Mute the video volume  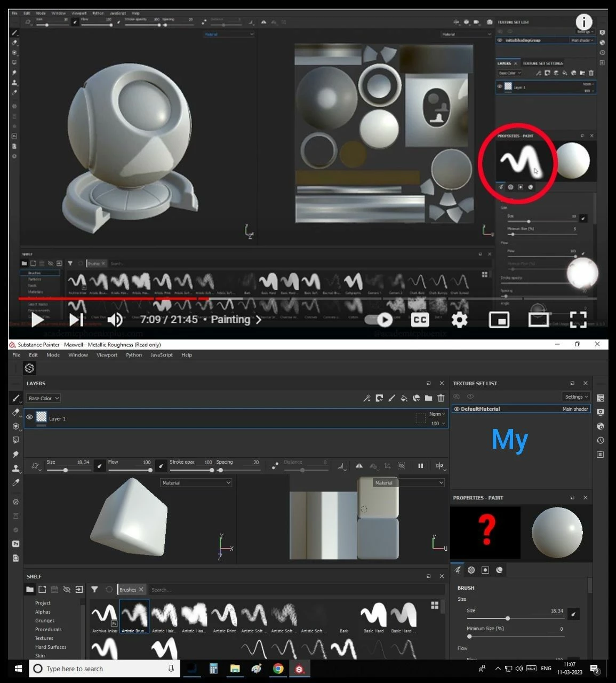coord(115,320)
